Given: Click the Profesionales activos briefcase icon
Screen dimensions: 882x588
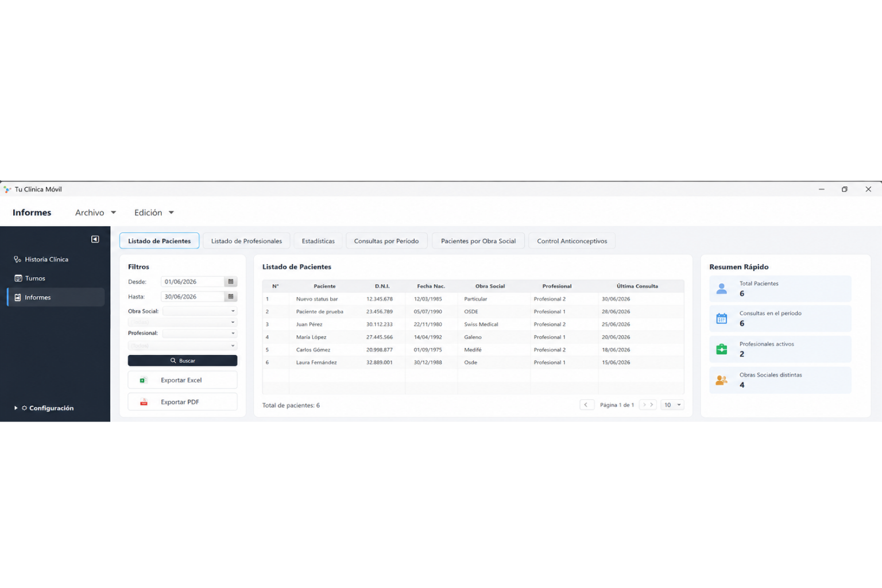Looking at the screenshot, I should tap(722, 349).
